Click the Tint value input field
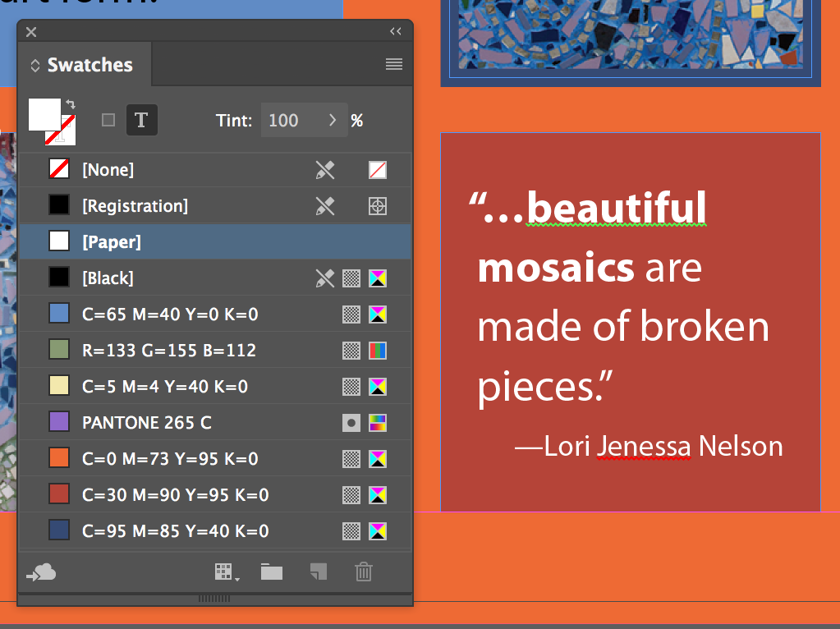This screenshot has height=629, width=840. coord(296,120)
